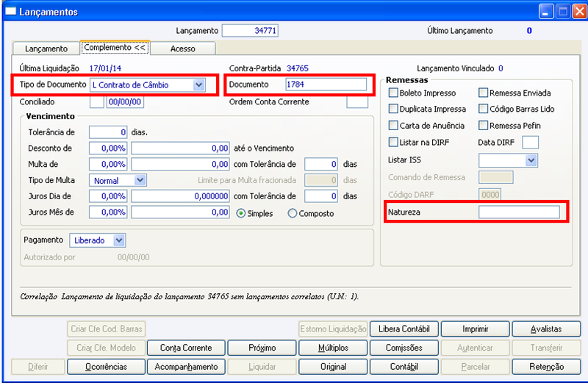Screen dimensions: 588x383
Task: Tick the Listar na DIRF checkbox
Action: tap(393, 142)
